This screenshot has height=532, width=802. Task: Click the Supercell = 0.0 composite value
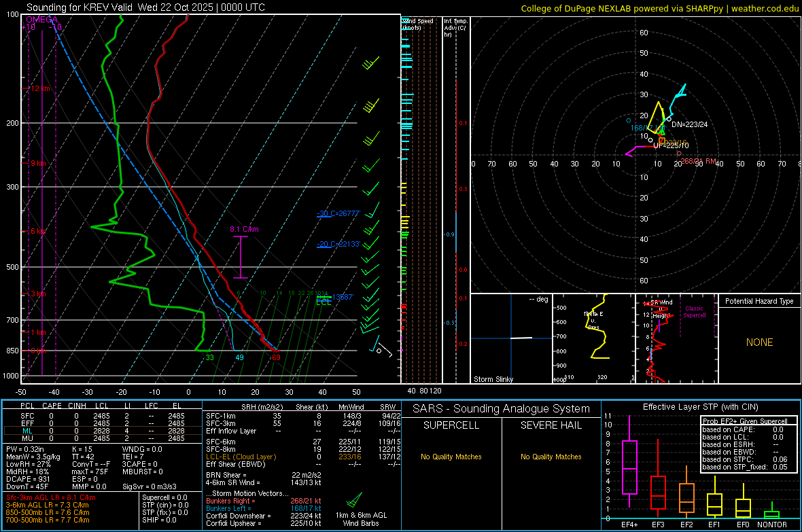[164, 498]
